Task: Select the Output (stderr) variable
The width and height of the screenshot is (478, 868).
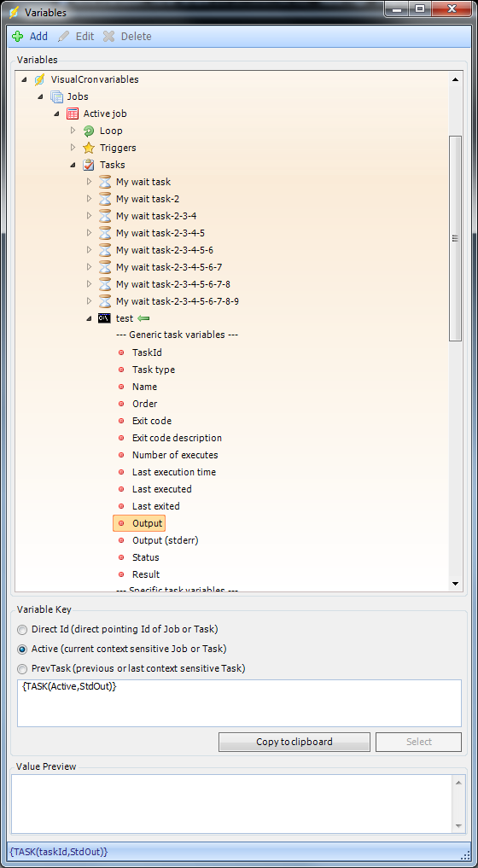Action: pyautogui.click(x=165, y=540)
